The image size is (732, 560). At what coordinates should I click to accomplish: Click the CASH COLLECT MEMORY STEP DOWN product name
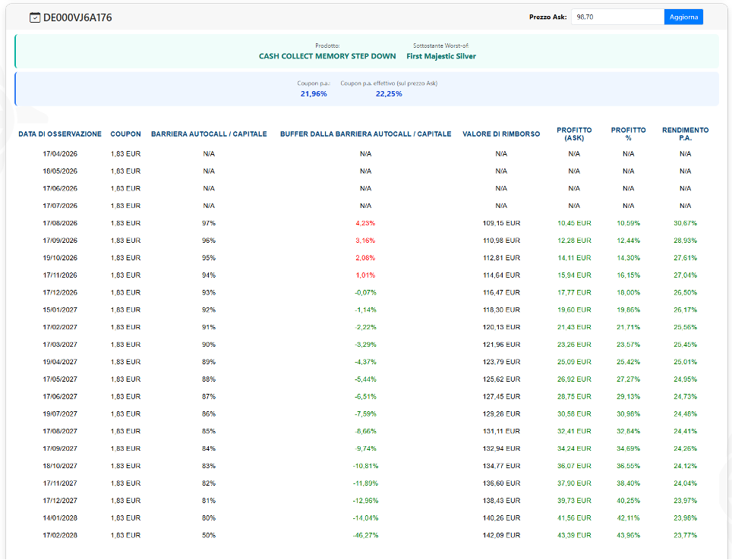point(327,56)
